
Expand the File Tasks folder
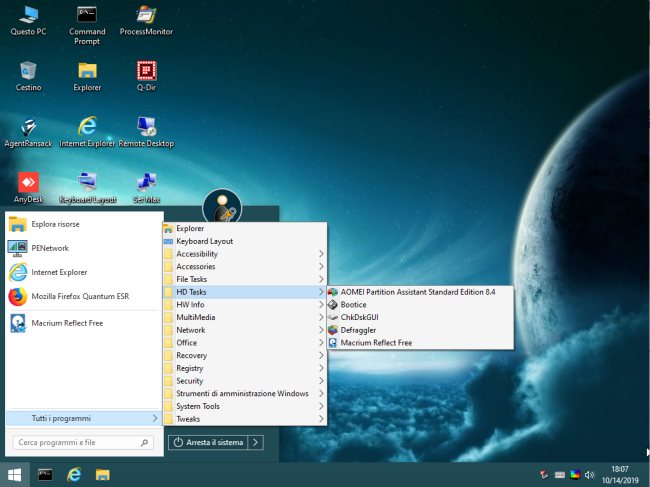tap(245, 279)
